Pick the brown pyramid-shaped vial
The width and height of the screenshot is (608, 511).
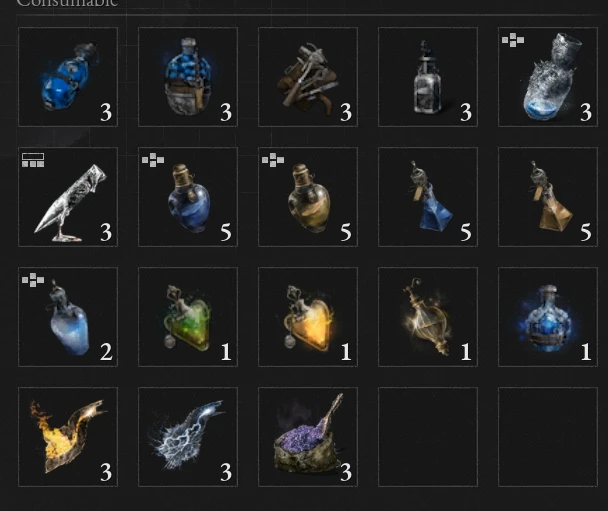548,197
